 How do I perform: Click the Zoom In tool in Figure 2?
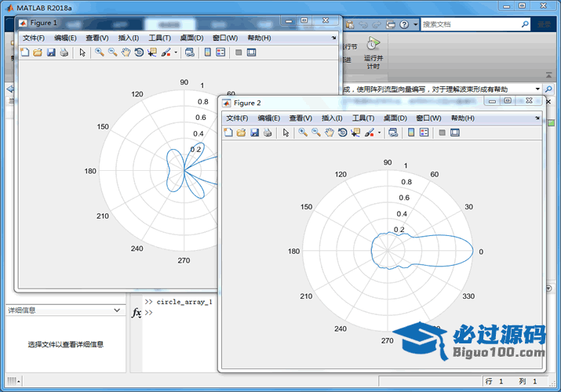(x=303, y=132)
